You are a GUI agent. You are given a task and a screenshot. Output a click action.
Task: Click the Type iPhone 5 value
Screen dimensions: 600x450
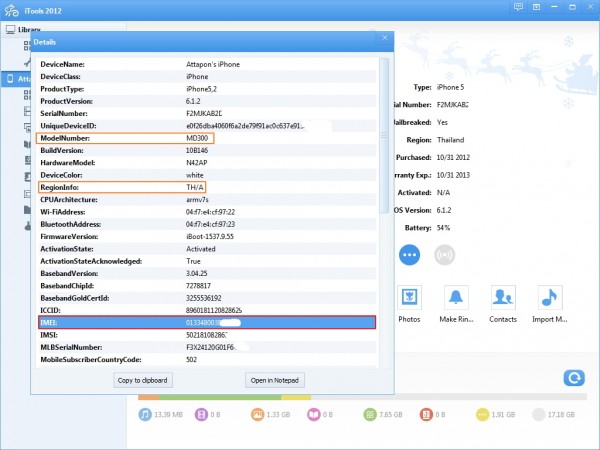point(450,87)
